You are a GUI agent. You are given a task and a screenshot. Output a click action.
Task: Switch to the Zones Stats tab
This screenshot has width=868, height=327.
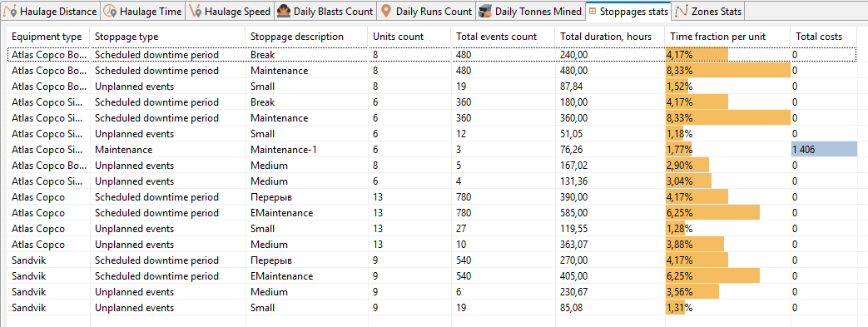click(708, 11)
